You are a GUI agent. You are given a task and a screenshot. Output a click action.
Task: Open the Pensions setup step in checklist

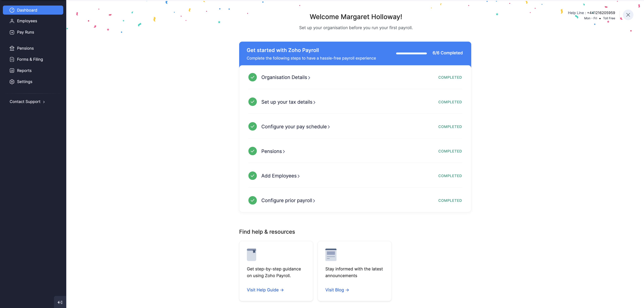point(273,151)
